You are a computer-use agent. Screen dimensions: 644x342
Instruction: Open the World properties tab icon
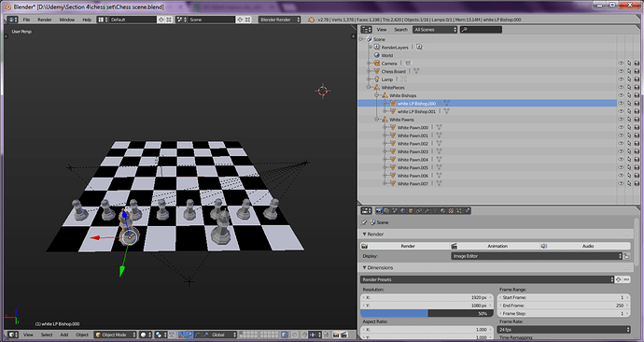coord(402,211)
